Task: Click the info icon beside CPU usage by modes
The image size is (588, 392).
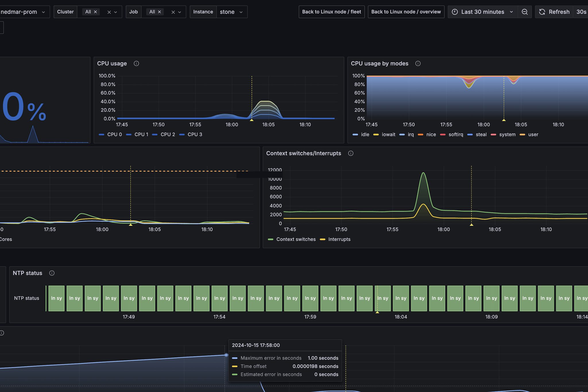Action: click(418, 63)
